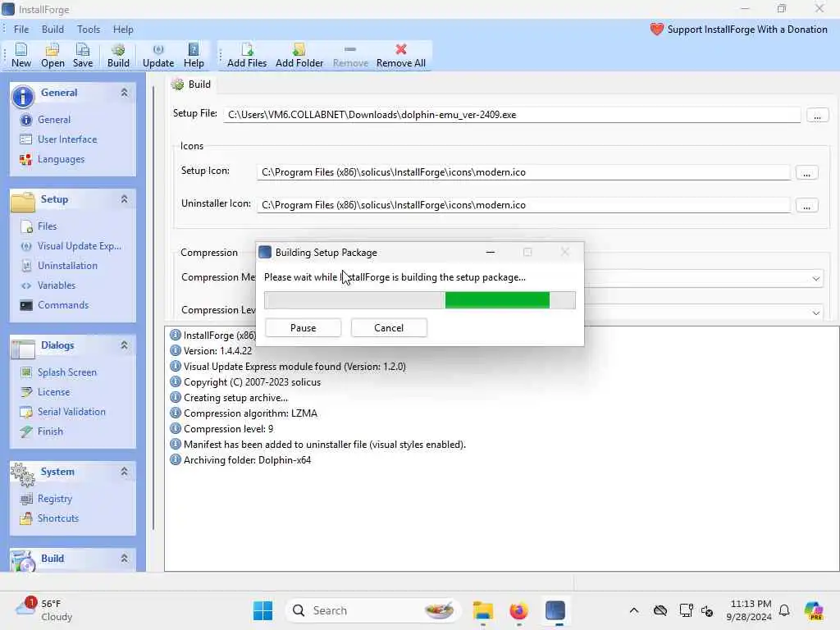This screenshot has height=630, width=840.
Task: Click InstallForge taskbar icon
Action: tap(555, 610)
